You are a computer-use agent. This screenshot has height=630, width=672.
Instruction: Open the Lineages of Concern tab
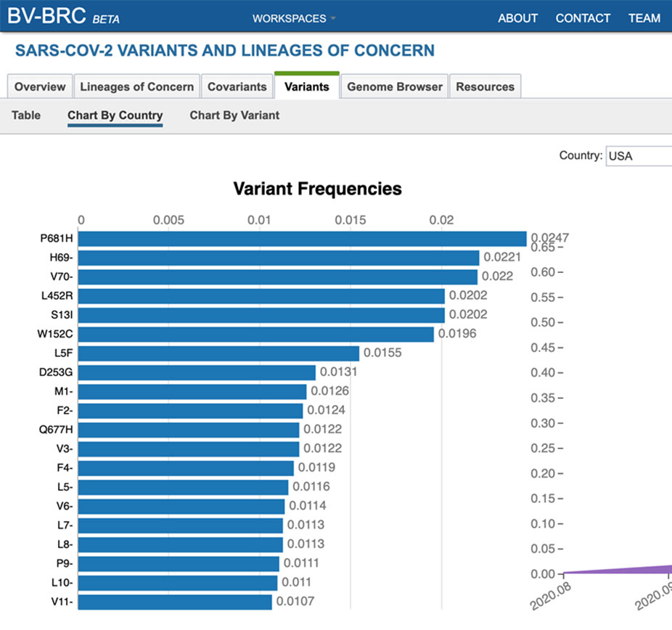point(136,86)
